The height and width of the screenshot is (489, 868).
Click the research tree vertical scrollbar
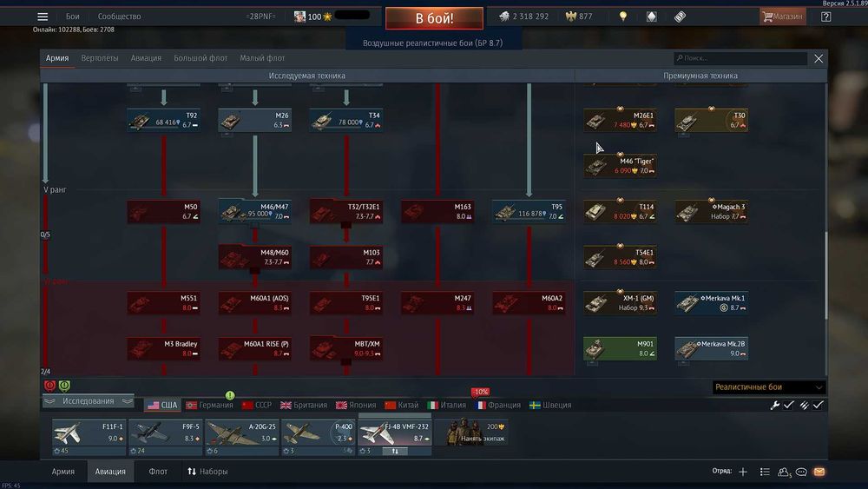(x=826, y=276)
